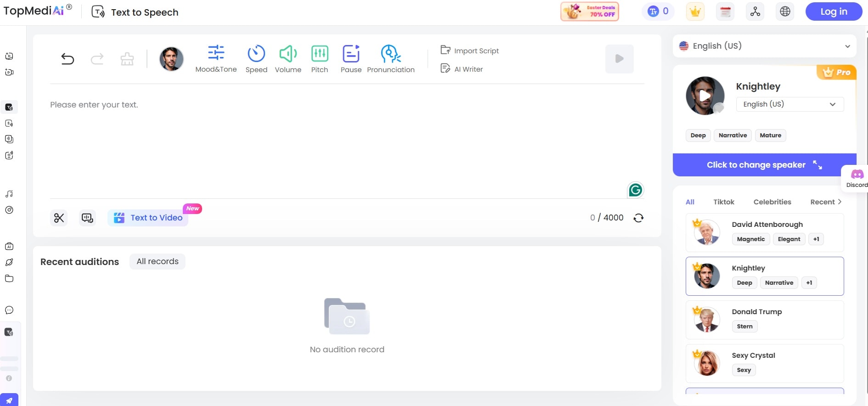Click the 0 / 4000 character count
Screen dimensions: 868x406
pyautogui.click(x=607, y=218)
